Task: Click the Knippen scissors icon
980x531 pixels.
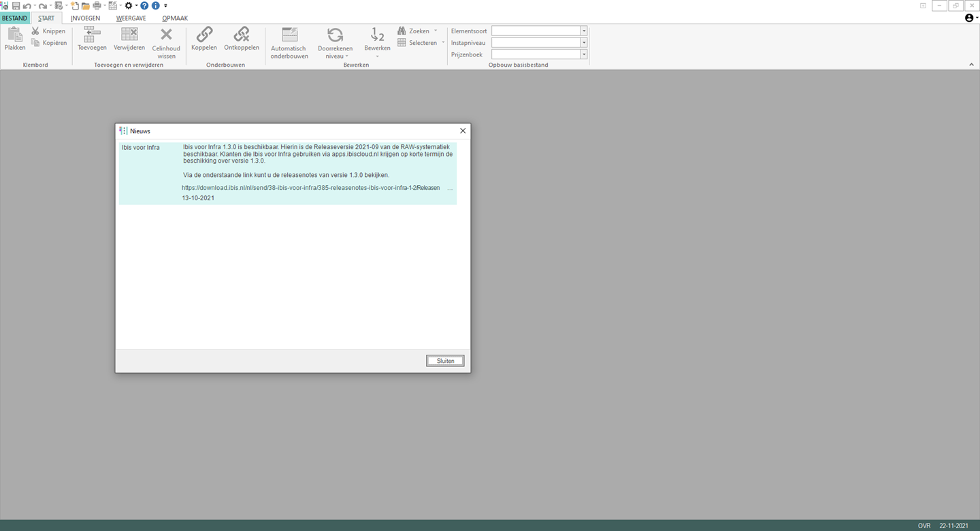Action: 35,31
